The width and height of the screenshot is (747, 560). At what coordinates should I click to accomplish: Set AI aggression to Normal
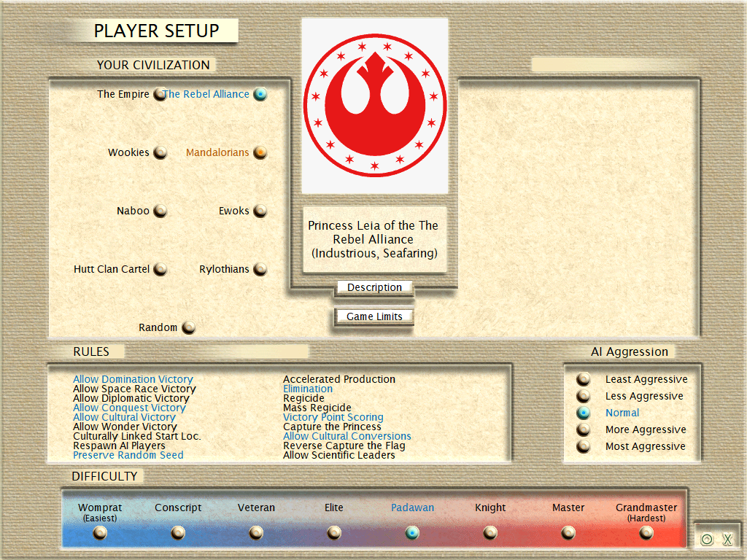pos(583,413)
